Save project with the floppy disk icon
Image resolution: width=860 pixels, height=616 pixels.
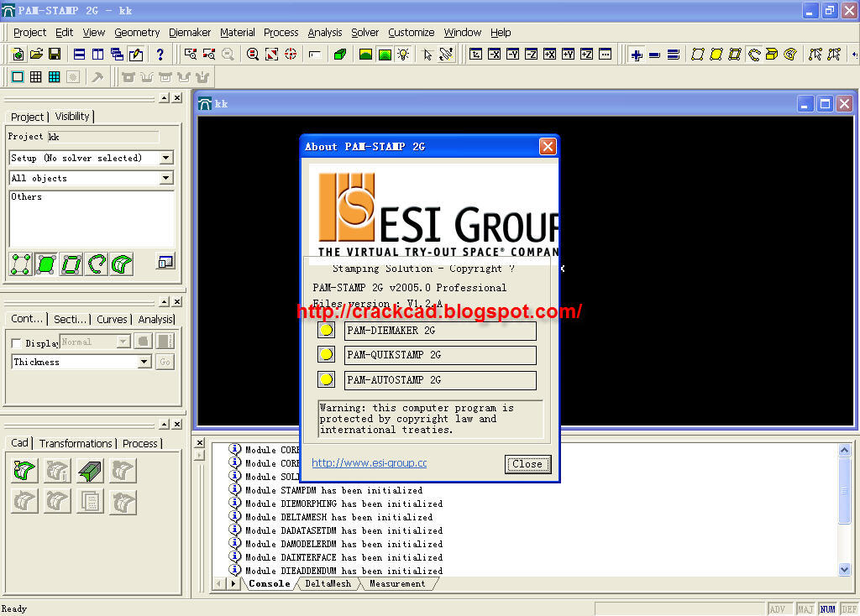pos(55,54)
